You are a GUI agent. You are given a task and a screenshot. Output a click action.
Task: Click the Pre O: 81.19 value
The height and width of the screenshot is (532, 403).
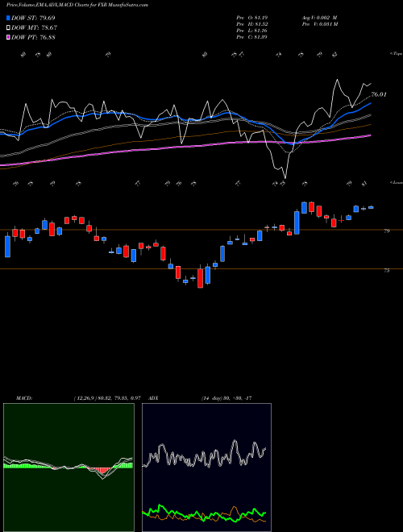251,18
